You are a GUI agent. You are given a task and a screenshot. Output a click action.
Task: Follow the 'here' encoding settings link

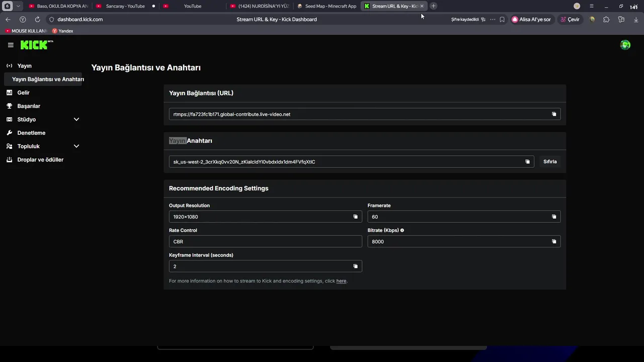341,281
